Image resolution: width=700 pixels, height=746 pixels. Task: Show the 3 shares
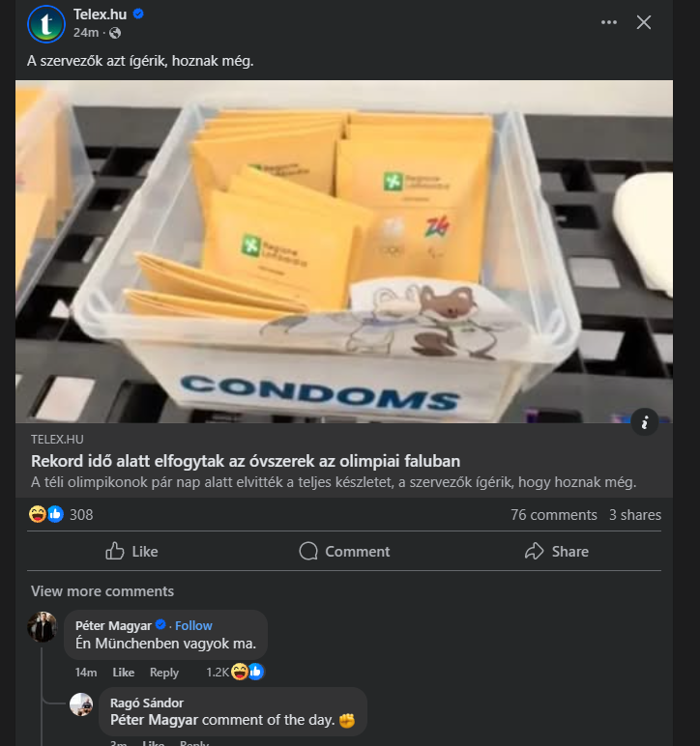coord(634,515)
